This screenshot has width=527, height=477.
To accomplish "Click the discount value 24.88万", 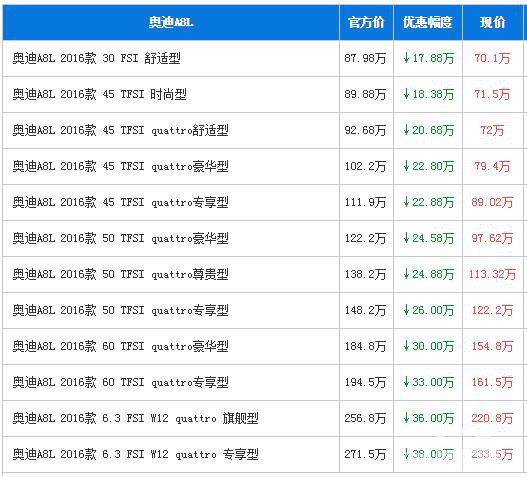I will [x=429, y=274].
